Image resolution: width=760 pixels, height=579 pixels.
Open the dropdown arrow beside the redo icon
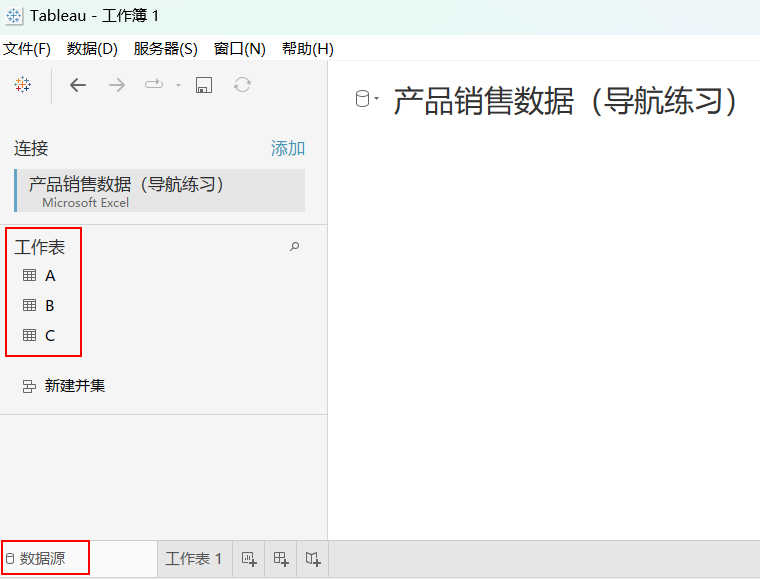pyautogui.click(x=179, y=85)
